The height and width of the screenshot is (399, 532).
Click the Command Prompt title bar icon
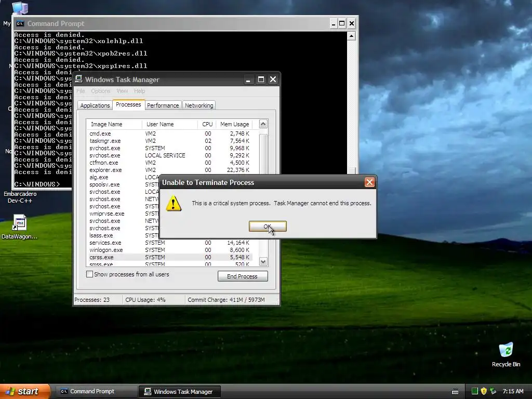click(20, 23)
